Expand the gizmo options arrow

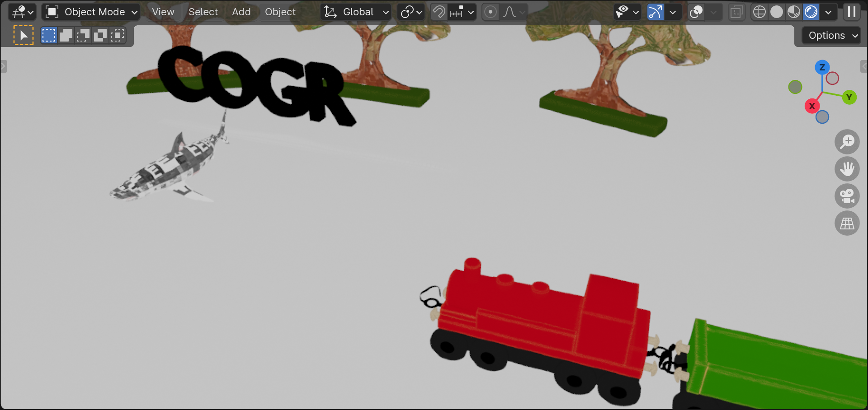tap(673, 12)
